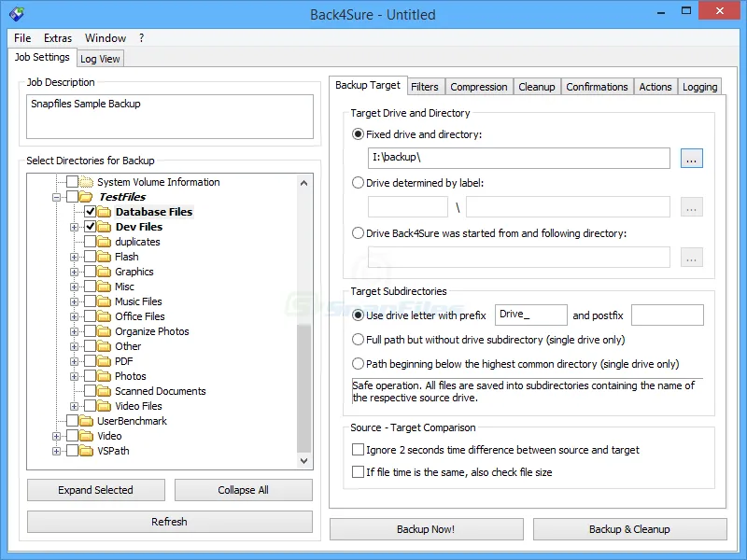Click the Scanned Documents folder icon
Screen dimensions: 747x560
point(104,391)
